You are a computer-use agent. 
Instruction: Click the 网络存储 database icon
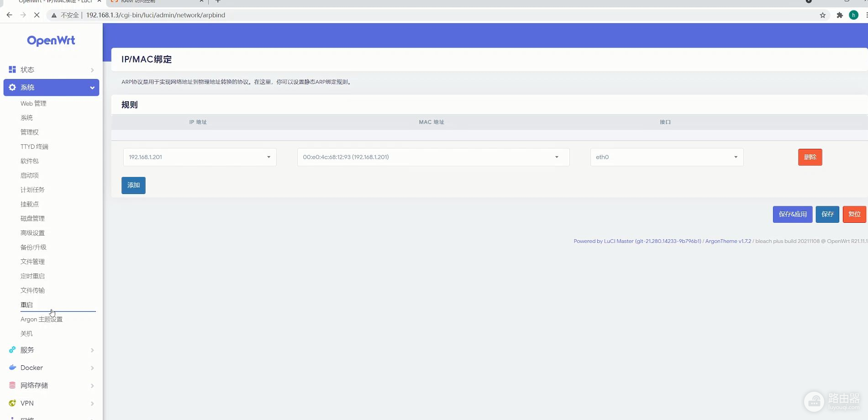(x=12, y=385)
